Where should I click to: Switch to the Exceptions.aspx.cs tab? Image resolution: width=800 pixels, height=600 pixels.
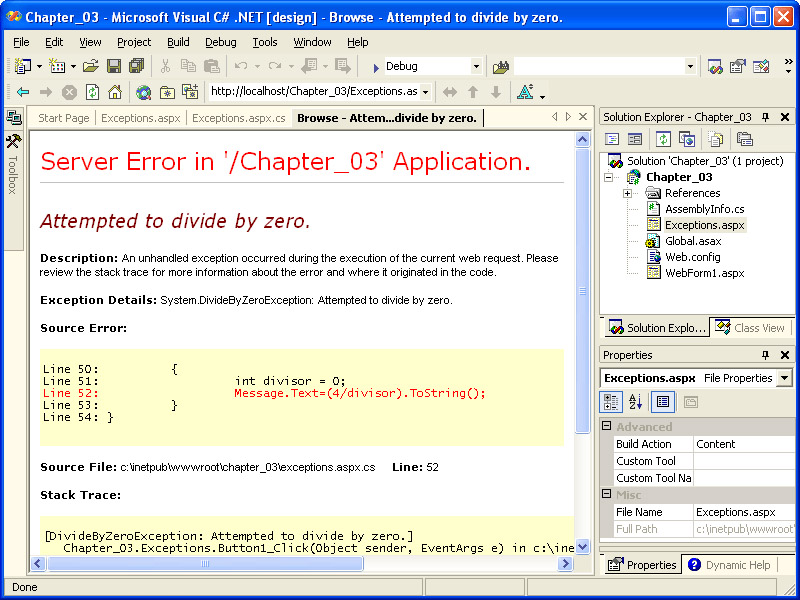tap(238, 118)
